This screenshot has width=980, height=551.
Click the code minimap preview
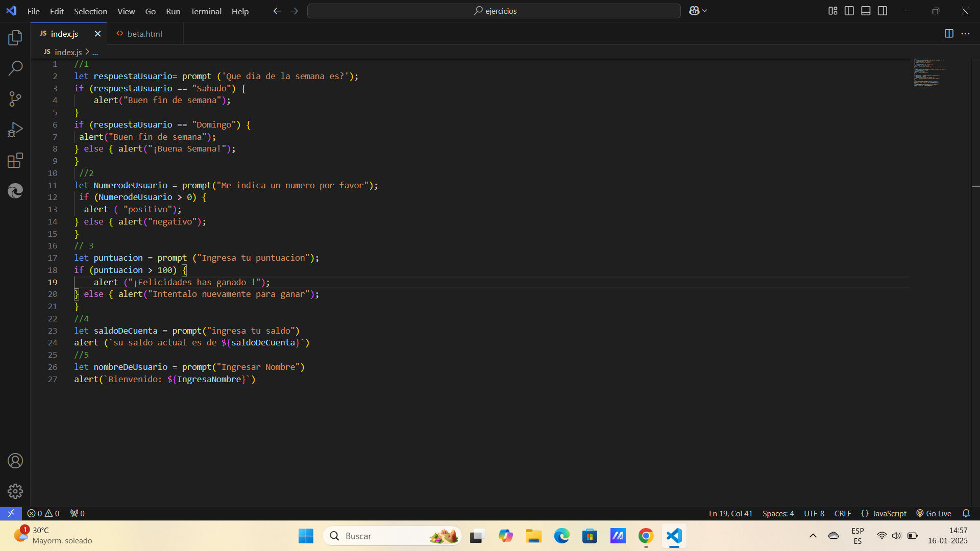pyautogui.click(x=929, y=72)
